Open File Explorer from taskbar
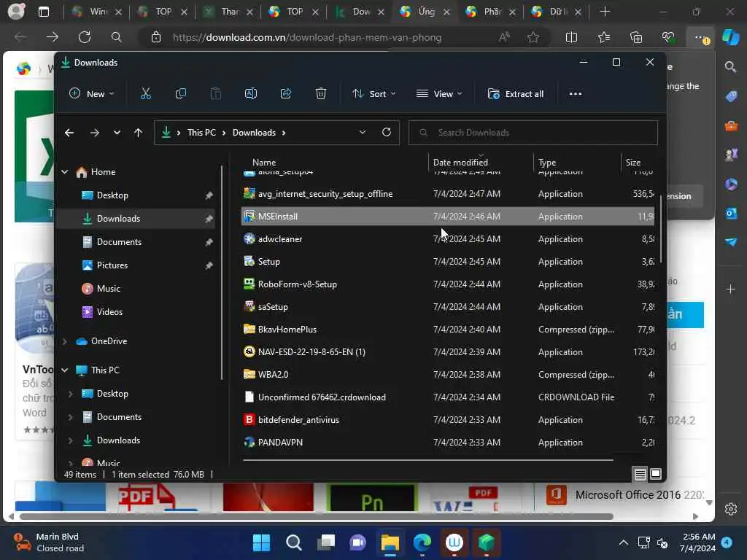Image resolution: width=747 pixels, height=560 pixels. [390, 542]
